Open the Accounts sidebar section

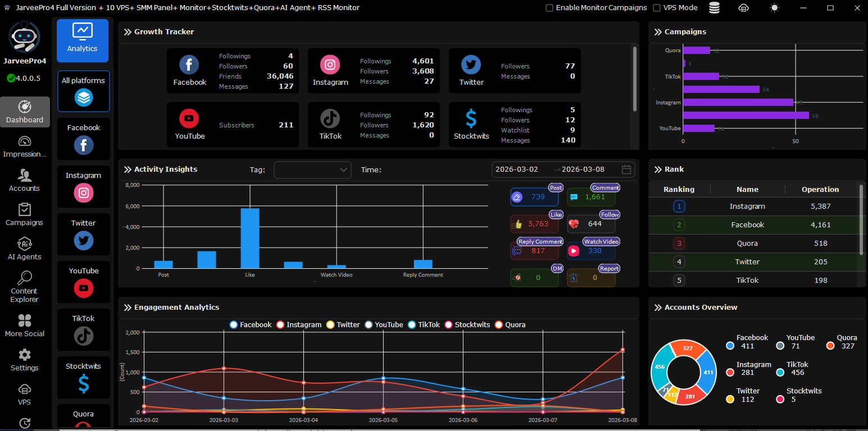click(24, 181)
